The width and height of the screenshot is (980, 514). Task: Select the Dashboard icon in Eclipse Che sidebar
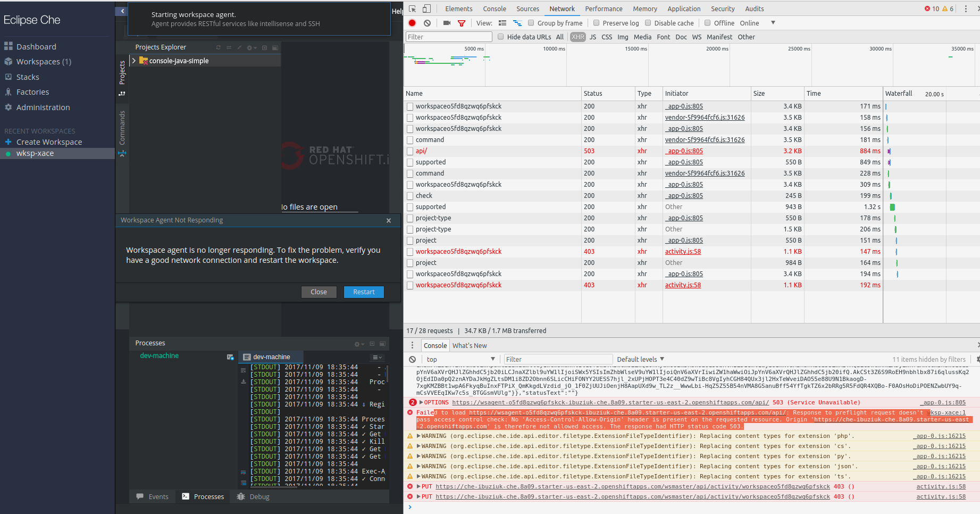click(x=9, y=46)
